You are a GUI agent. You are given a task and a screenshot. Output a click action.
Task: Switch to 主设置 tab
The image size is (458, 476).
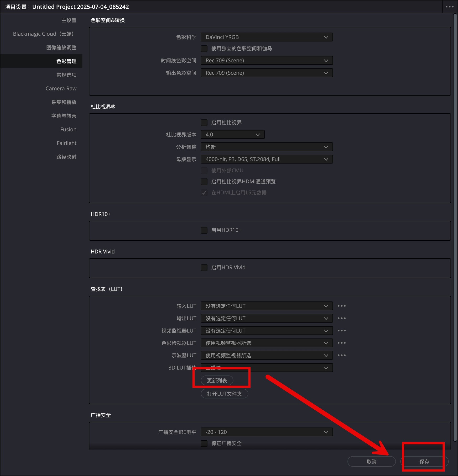coord(69,20)
